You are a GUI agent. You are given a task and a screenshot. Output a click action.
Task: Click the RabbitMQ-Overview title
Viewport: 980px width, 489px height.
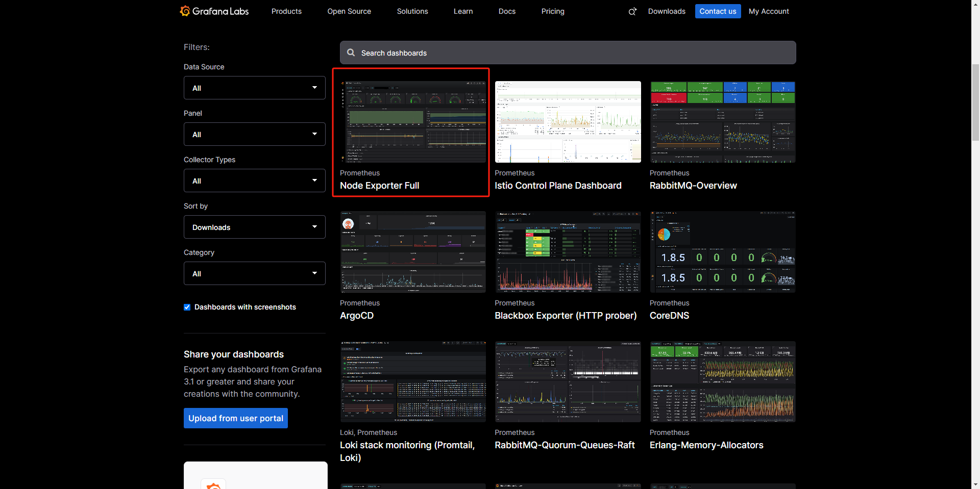click(693, 186)
